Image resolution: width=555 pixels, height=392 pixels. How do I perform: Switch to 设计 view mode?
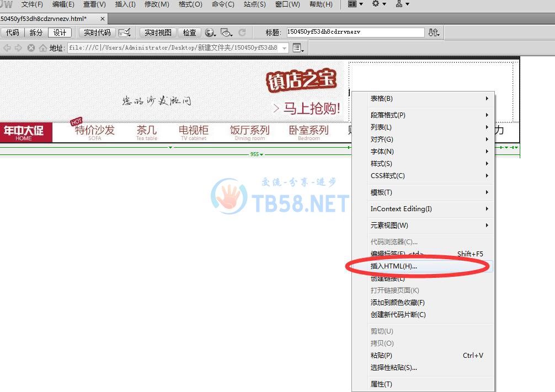pyautogui.click(x=60, y=33)
